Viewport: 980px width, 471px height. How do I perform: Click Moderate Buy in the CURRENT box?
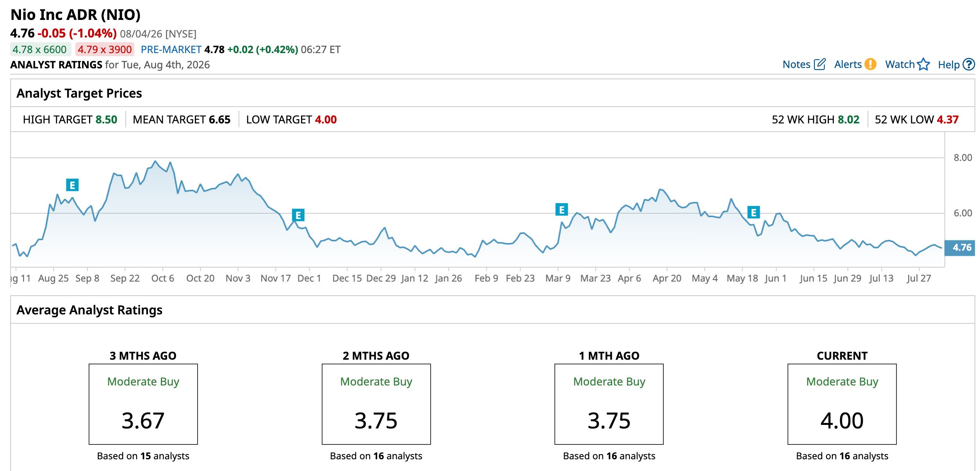click(x=842, y=382)
